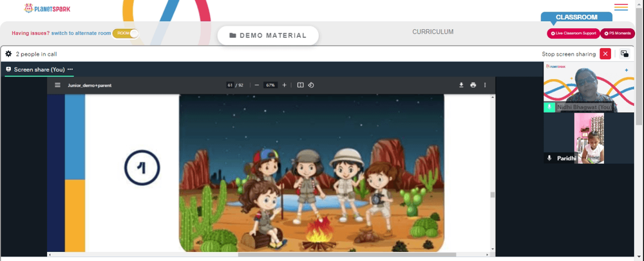Open the PDF viewer more-actions (three dots) menu

click(485, 85)
